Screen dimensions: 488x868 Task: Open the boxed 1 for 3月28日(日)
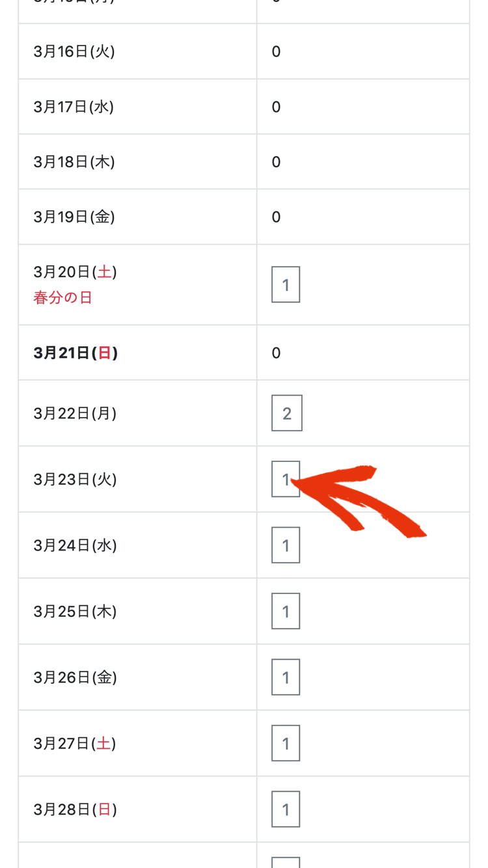click(x=286, y=809)
